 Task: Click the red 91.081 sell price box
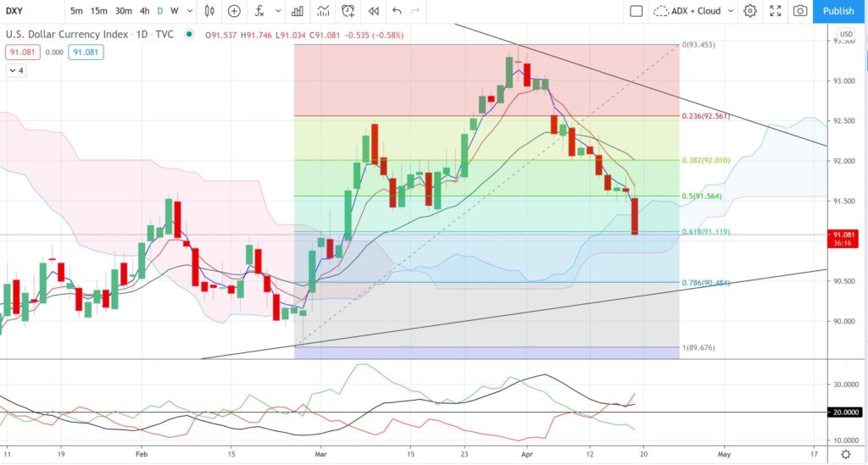[23, 52]
